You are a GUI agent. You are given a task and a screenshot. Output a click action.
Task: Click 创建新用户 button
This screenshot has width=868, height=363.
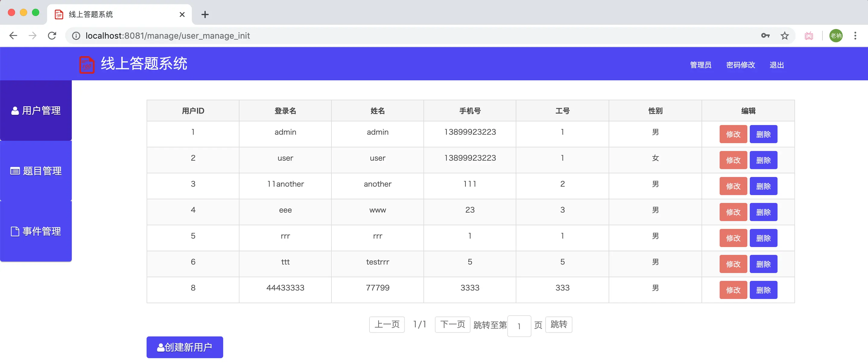pyautogui.click(x=185, y=347)
